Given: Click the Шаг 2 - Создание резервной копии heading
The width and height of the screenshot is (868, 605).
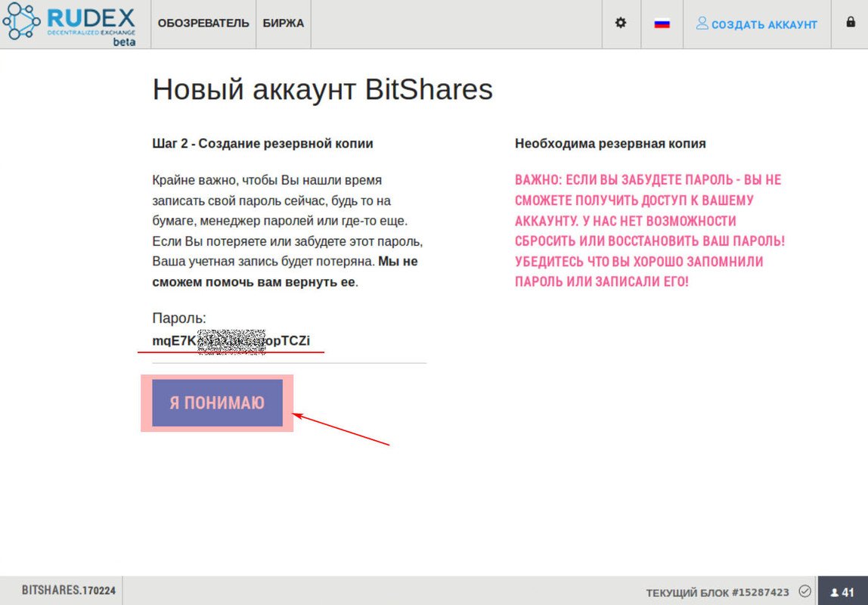Looking at the screenshot, I should pos(262,144).
